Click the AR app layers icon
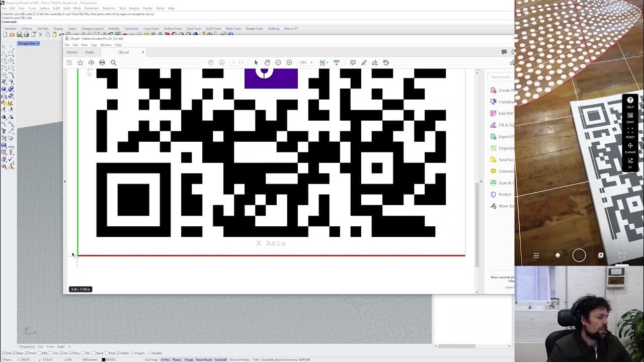644x362 pixels. (x=557, y=255)
